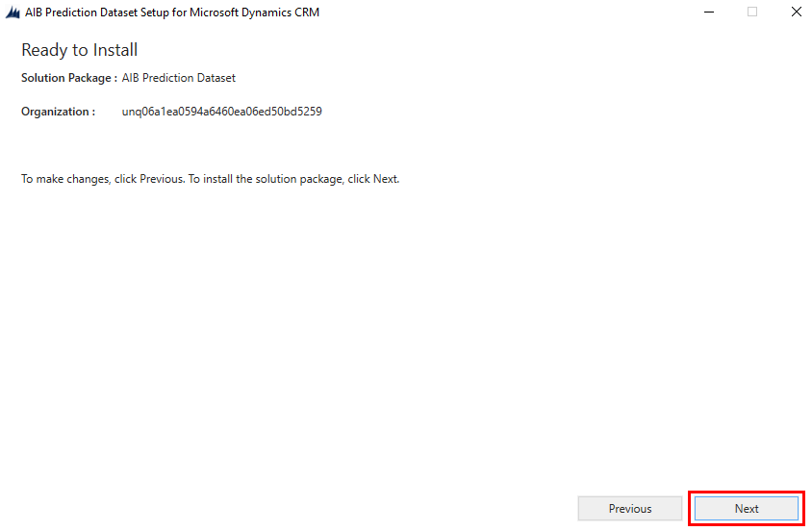812x531 pixels.
Task: Close the AIB Prediction Dataset Setup window
Action: [796, 13]
